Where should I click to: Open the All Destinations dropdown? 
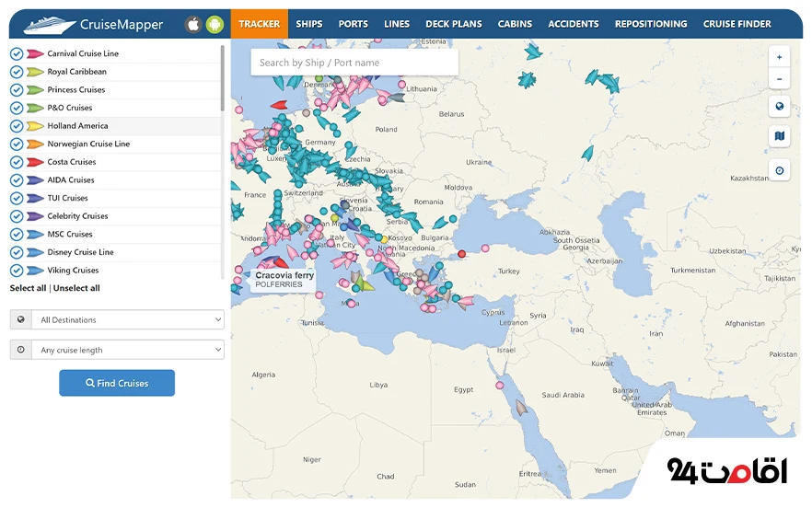click(128, 319)
